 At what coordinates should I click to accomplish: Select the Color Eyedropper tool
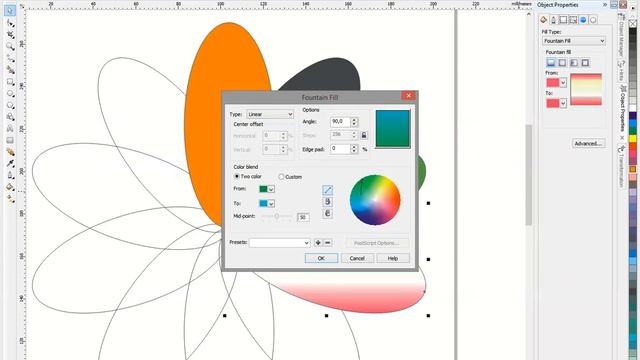coord(10,164)
